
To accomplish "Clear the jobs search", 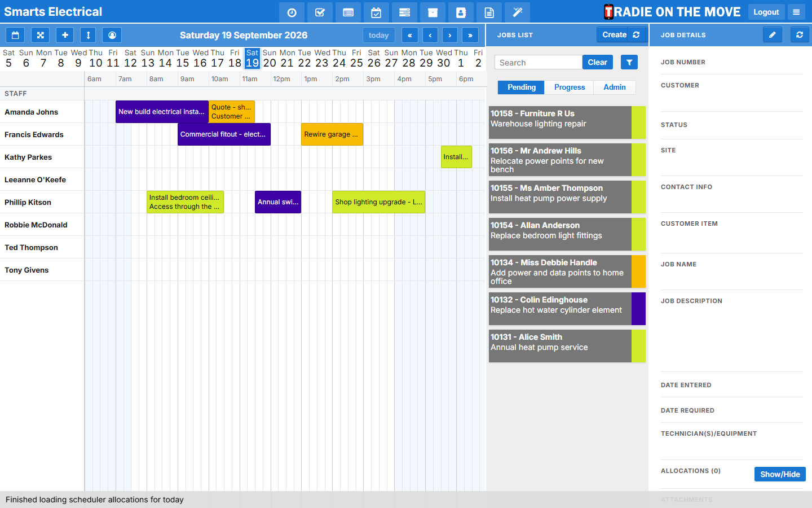I will click(x=598, y=62).
